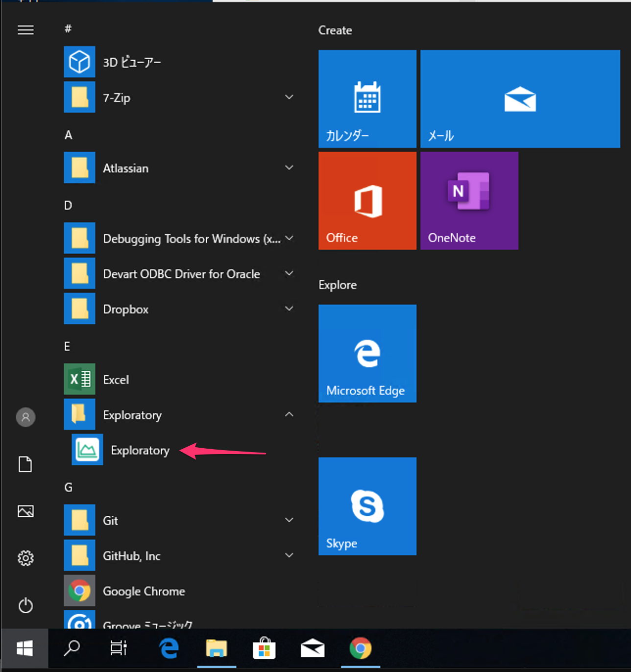The height and width of the screenshot is (672, 631).
Task: Open the Microsoft Edge tile
Action: coord(367,354)
